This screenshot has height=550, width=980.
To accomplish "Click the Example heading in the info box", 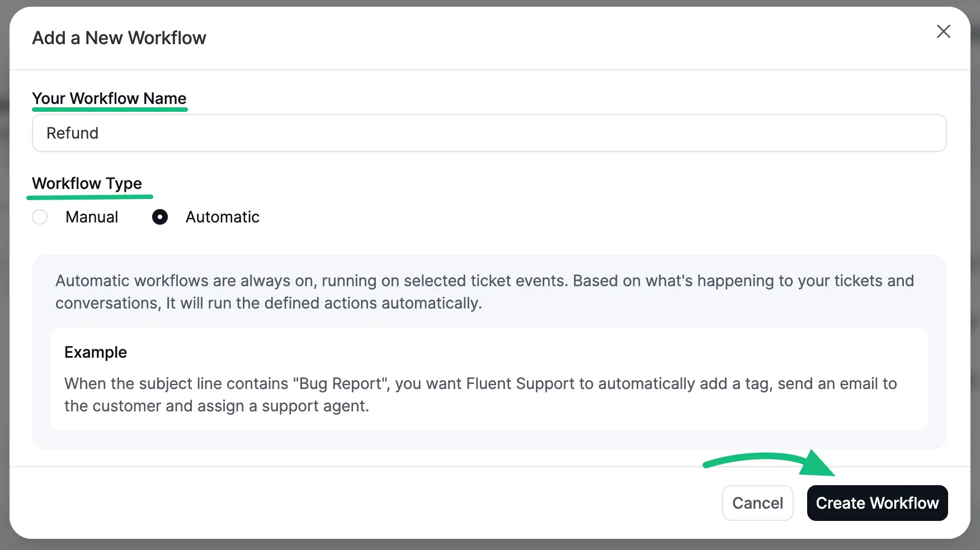I will [95, 352].
